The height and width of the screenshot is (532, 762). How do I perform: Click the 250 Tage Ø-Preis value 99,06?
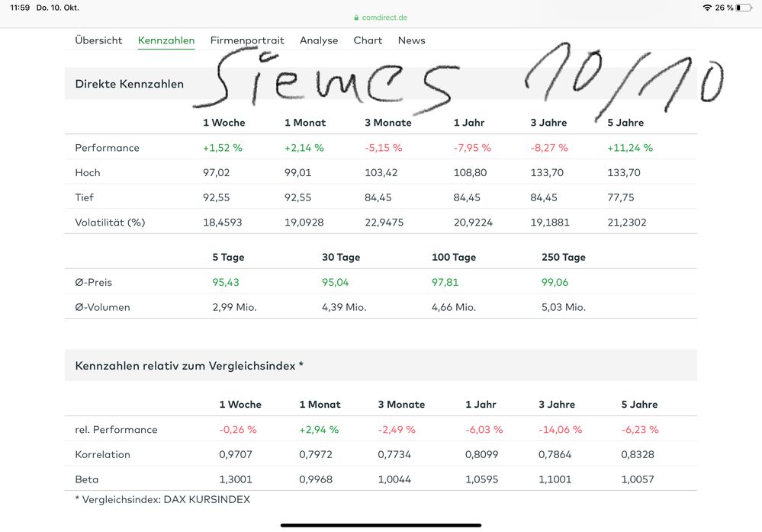click(555, 283)
